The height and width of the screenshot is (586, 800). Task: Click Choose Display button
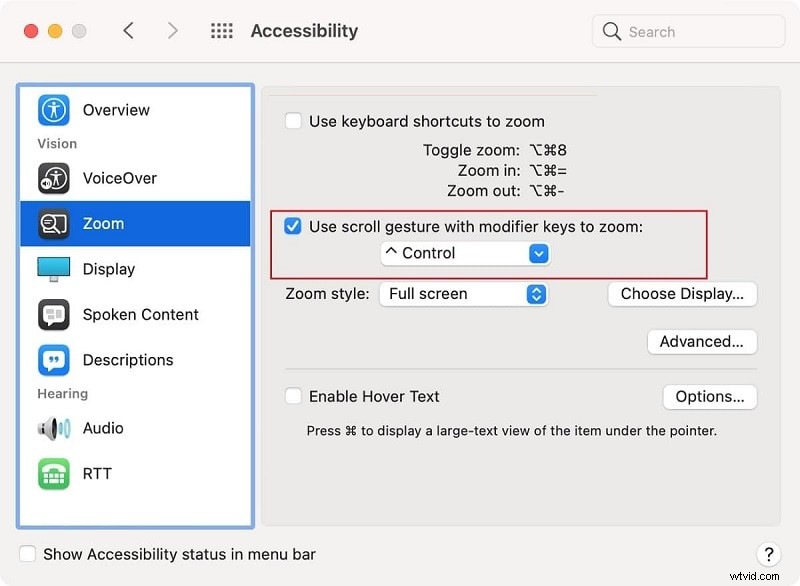coord(682,294)
